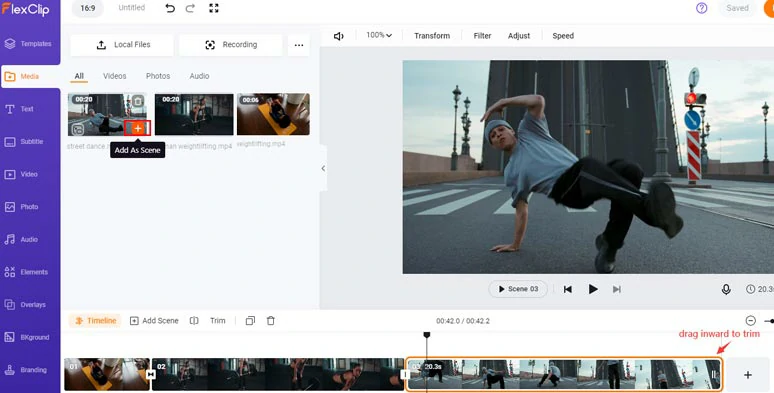The width and height of the screenshot is (774, 393).
Task: Select the 00:06 weightlifting media thumbnail
Action: (273, 114)
